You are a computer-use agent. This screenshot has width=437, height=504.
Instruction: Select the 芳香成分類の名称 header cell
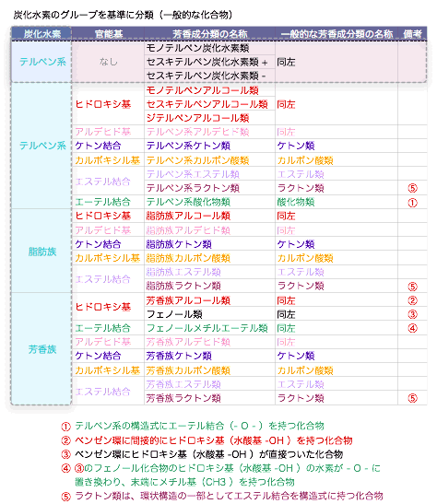[x=209, y=33]
